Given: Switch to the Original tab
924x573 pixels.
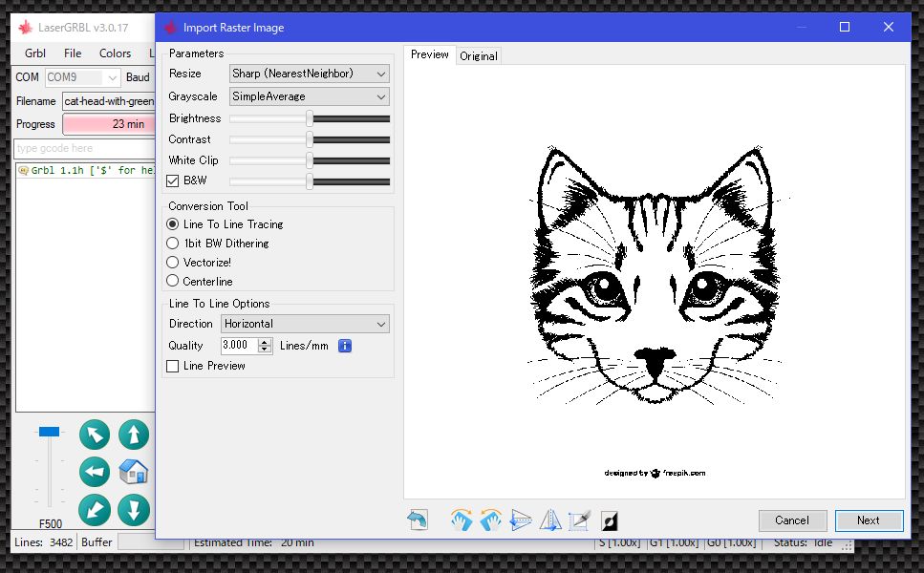Looking at the screenshot, I should pos(479,56).
